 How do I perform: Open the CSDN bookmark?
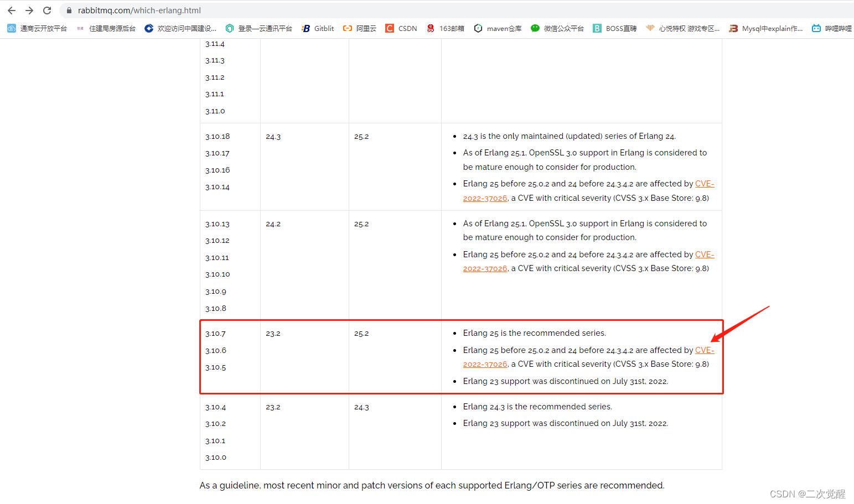401,28
